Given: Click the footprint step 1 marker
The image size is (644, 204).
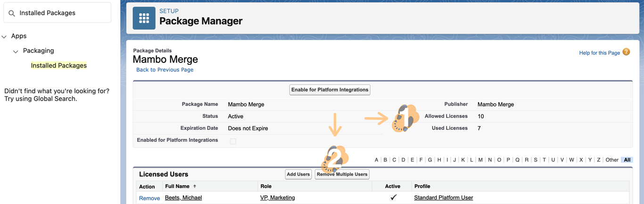Looking at the screenshot, I should [405, 119].
